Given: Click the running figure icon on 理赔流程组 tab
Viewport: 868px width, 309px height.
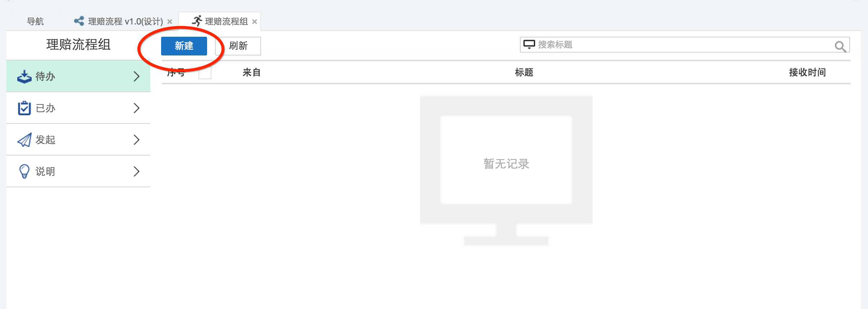Looking at the screenshot, I should click(197, 21).
